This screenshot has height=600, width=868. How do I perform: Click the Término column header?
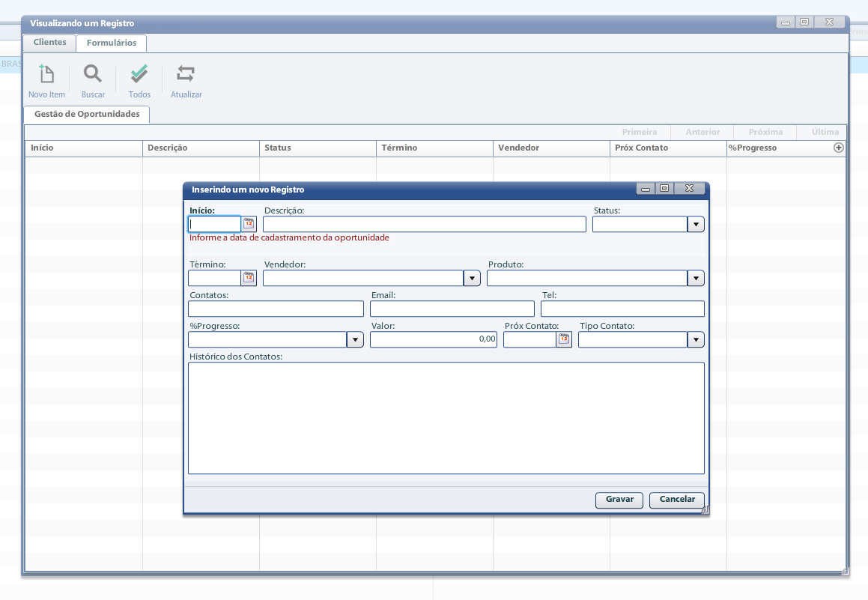[x=434, y=148]
